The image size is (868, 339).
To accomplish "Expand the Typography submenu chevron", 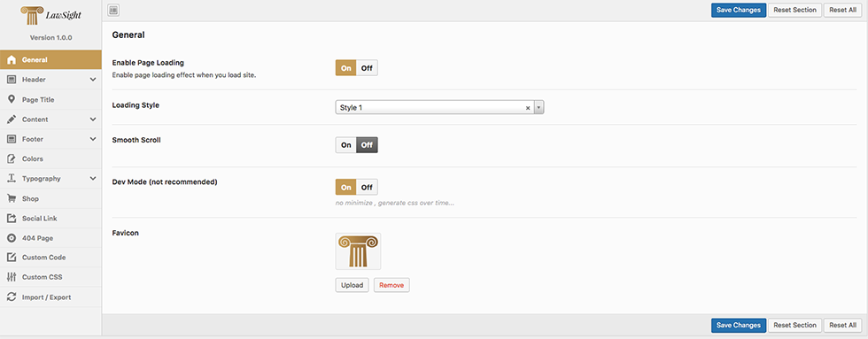I will 92,179.
